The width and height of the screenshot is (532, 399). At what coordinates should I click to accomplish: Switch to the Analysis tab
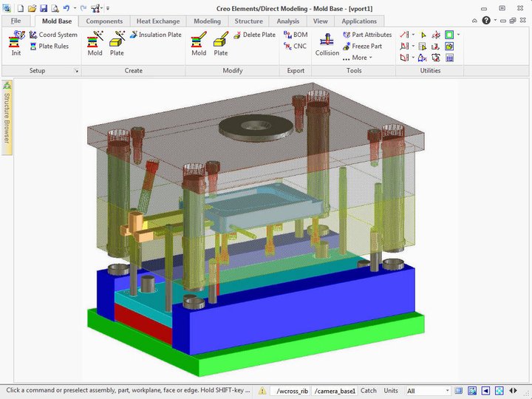pos(288,21)
